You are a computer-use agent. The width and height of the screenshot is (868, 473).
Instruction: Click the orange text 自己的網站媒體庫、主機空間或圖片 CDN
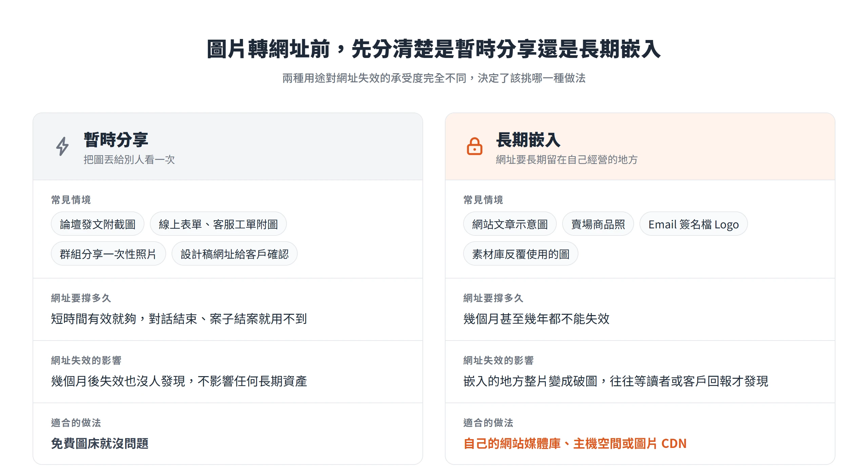point(575,444)
